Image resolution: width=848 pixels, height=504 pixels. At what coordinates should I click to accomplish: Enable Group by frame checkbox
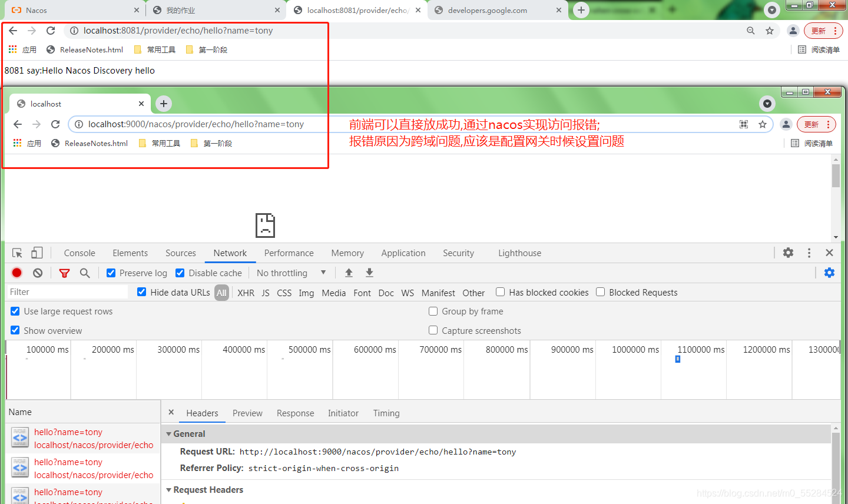tap(433, 311)
